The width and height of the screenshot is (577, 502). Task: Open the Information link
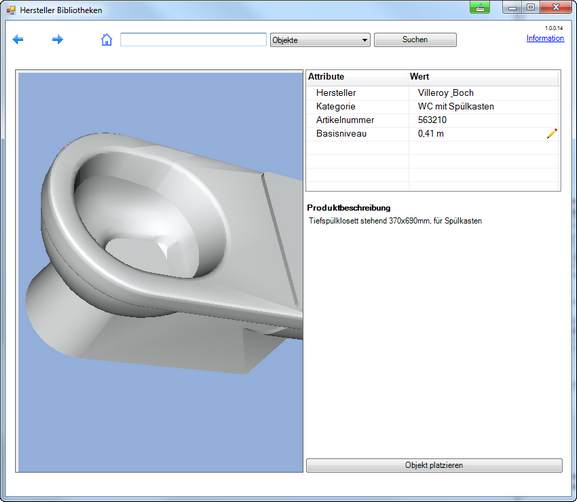pyautogui.click(x=545, y=38)
